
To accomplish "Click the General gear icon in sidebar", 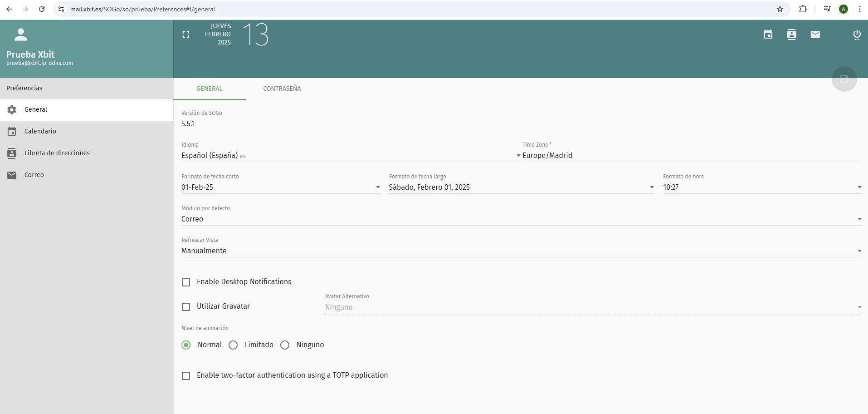I will click(12, 110).
